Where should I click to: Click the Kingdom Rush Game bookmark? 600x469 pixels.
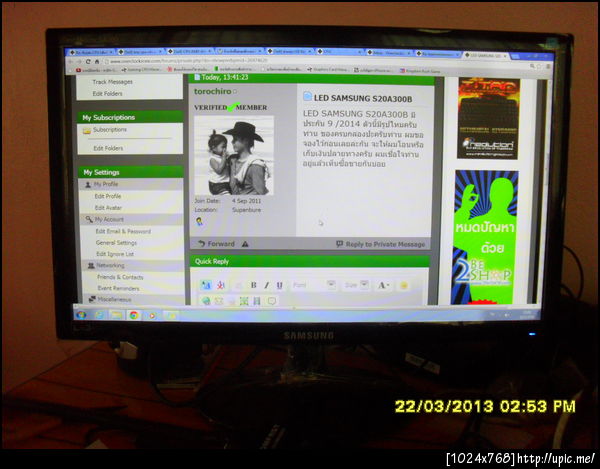pos(420,71)
